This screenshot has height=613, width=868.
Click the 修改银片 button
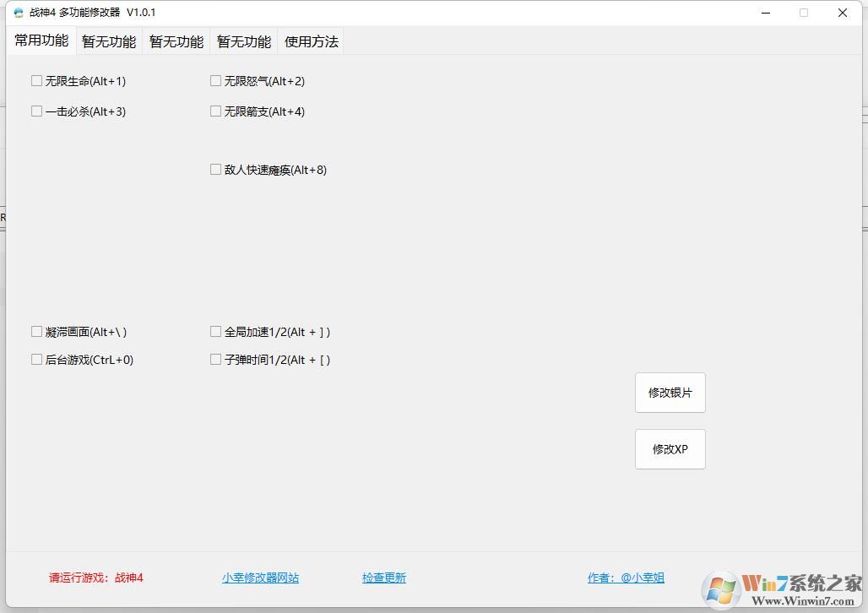[670, 392]
